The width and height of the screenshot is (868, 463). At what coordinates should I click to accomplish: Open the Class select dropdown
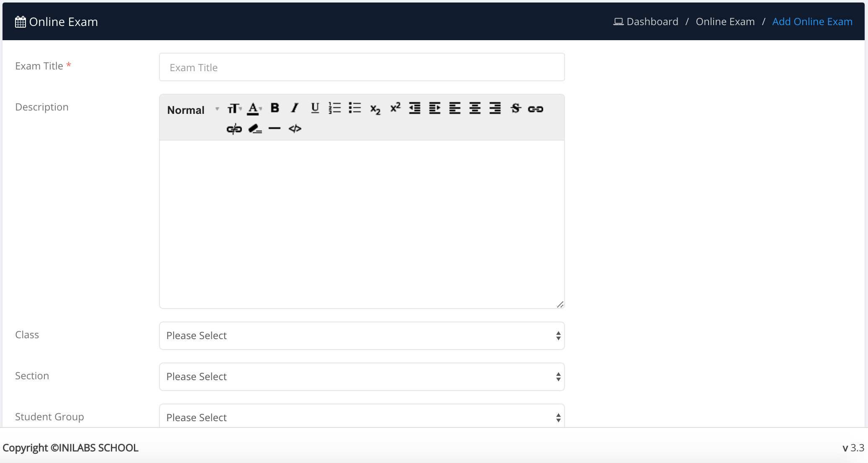click(x=362, y=336)
